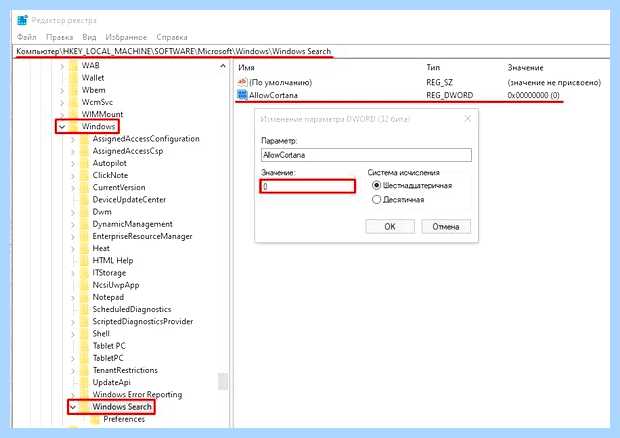This screenshot has height=438, width=620.
Task: Select the HTML Help folder icon
Action: pyautogui.click(x=85, y=261)
